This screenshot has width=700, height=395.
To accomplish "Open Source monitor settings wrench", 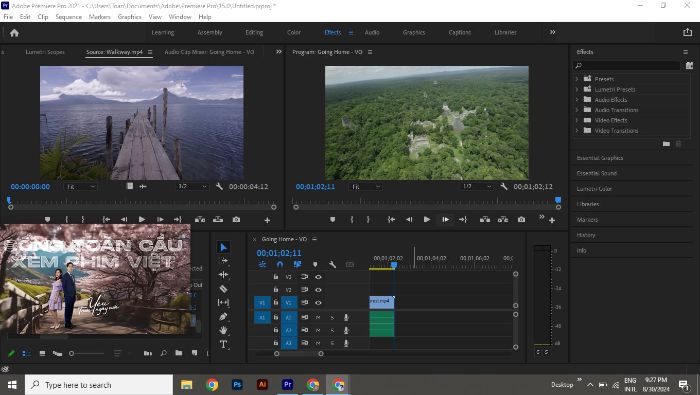I will click(x=219, y=186).
